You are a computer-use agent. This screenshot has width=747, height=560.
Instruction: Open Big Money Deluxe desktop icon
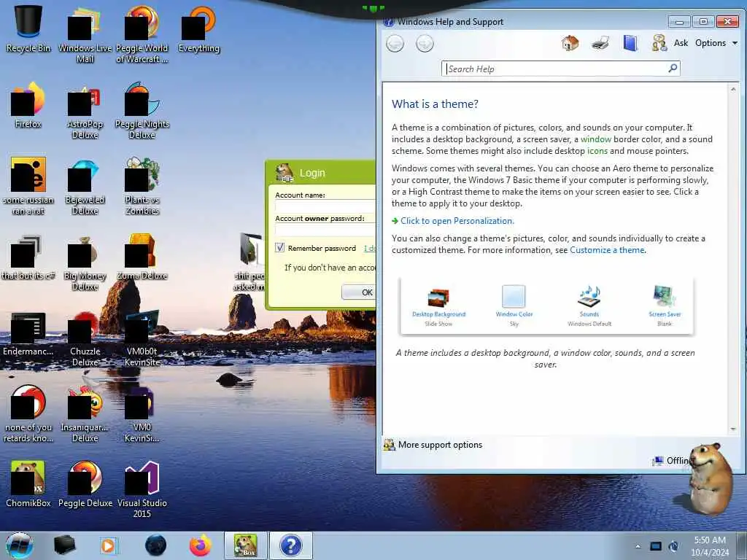point(85,262)
